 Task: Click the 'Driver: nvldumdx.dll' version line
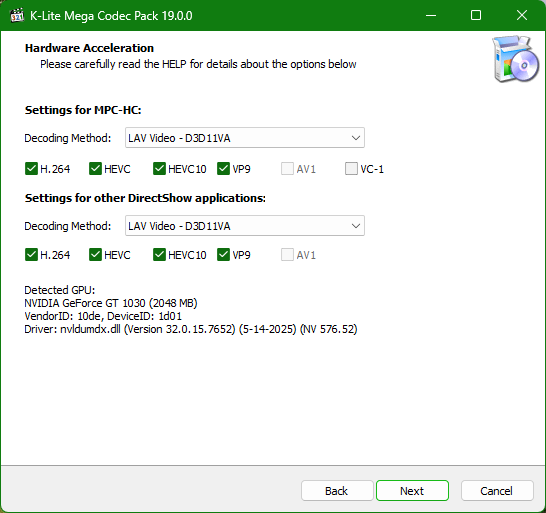point(191,329)
